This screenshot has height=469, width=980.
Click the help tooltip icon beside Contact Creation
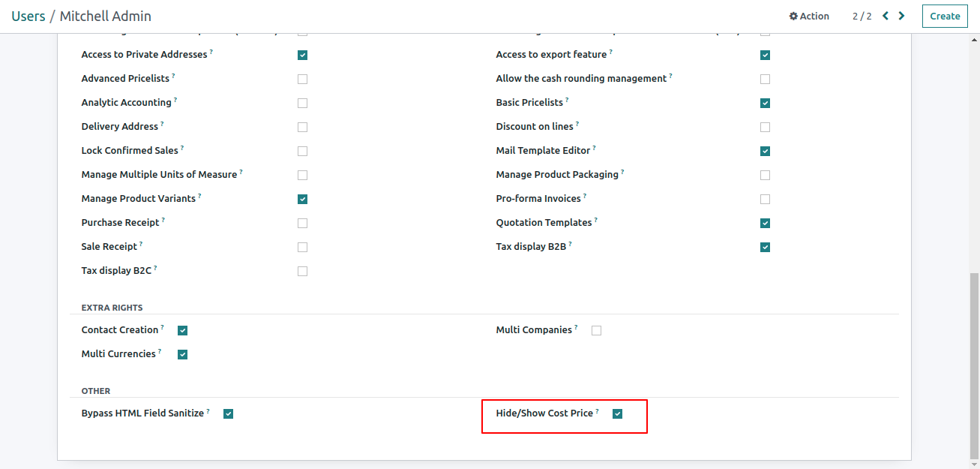163,327
